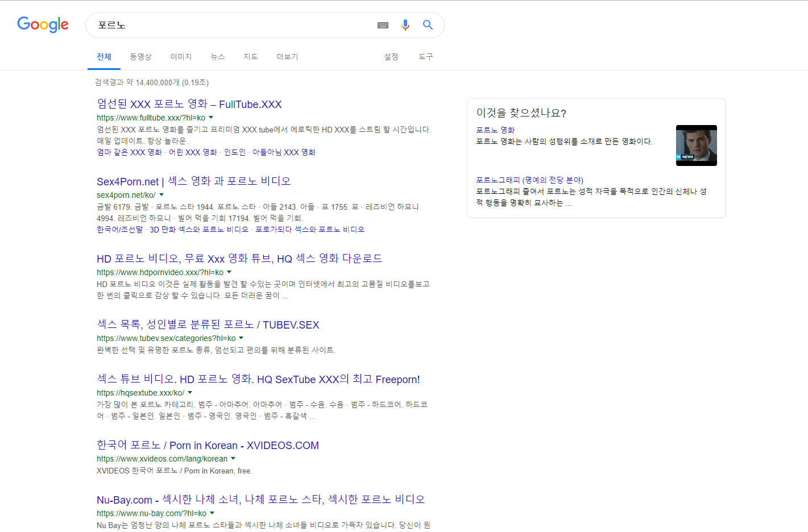Open the FullTube.XXX result title
Image resolution: width=808 pixels, height=532 pixels.
click(x=189, y=104)
